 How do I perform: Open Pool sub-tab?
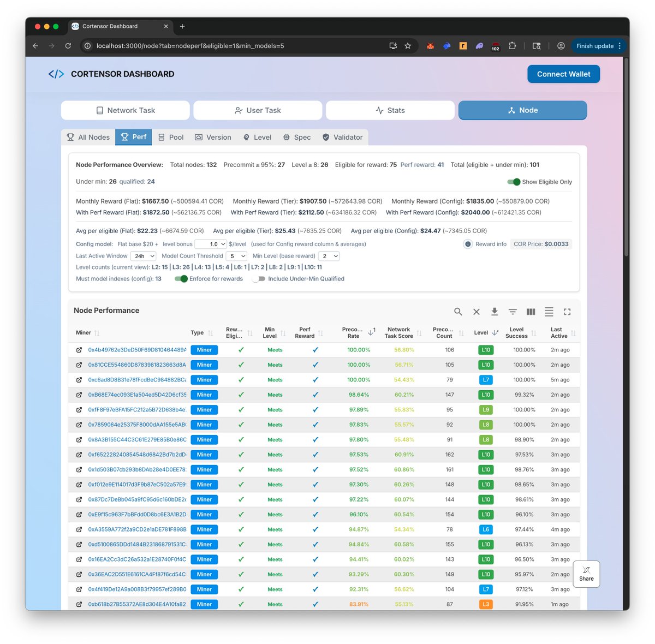171,137
